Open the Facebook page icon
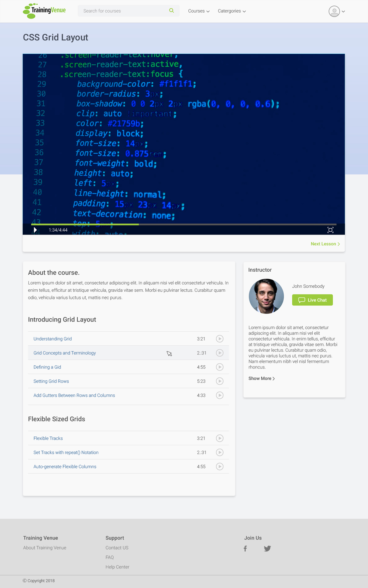Viewport: 368px width, 588px height. (245, 548)
